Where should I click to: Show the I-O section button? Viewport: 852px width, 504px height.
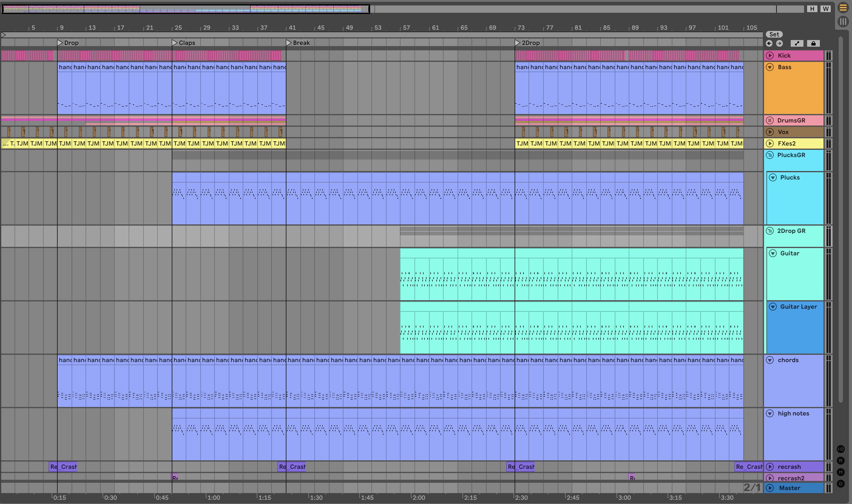pyautogui.click(x=841, y=449)
